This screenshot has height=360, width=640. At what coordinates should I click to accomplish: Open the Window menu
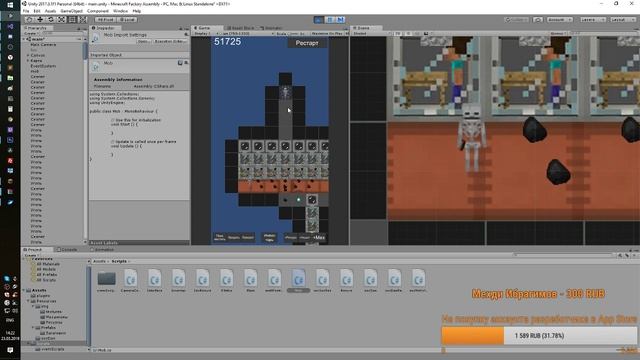tap(120, 11)
